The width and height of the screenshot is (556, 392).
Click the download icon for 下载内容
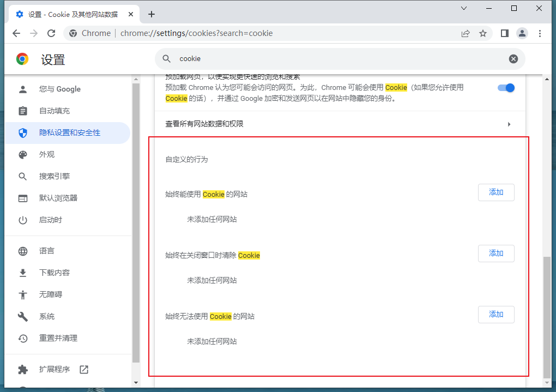click(x=23, y=273)
